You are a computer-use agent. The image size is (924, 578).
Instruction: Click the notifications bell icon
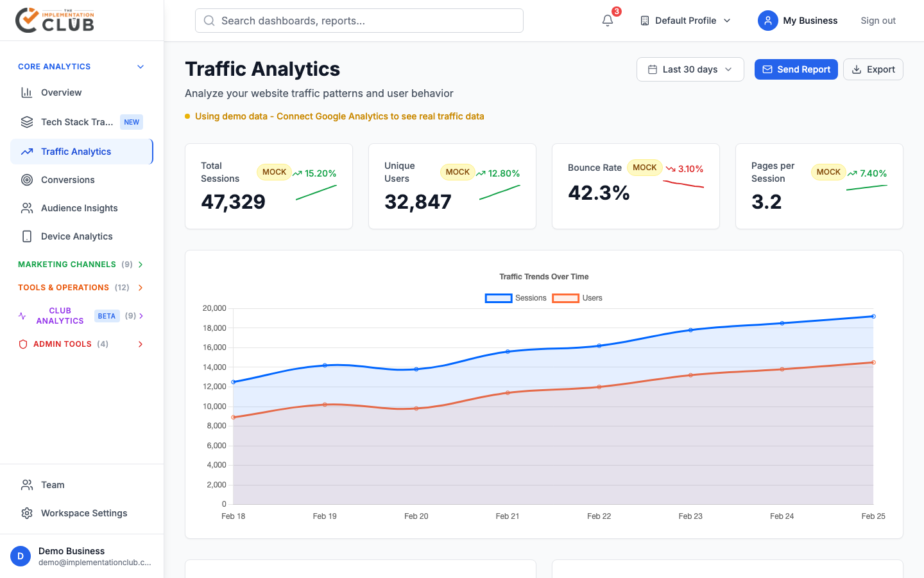608,21
